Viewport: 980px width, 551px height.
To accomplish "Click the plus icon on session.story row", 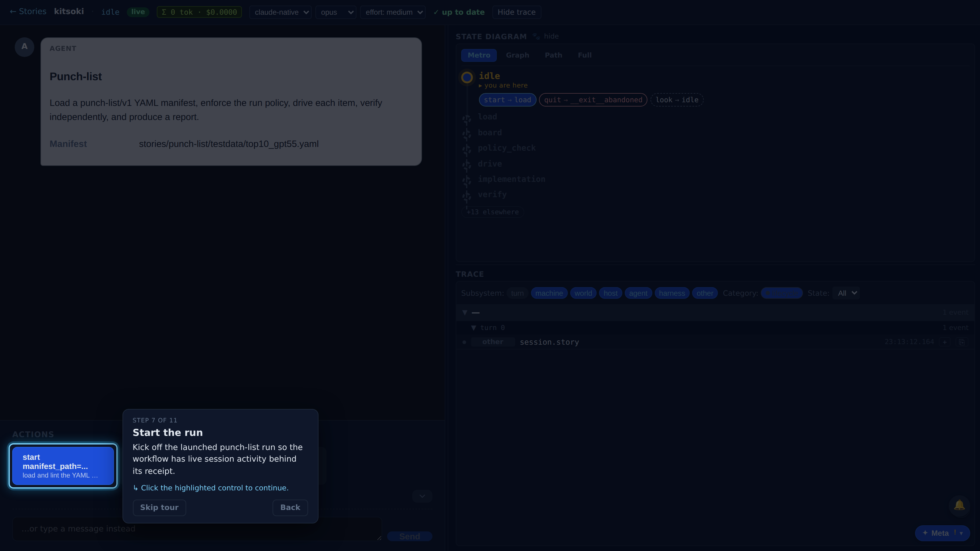I will click(x=944, y=342).
